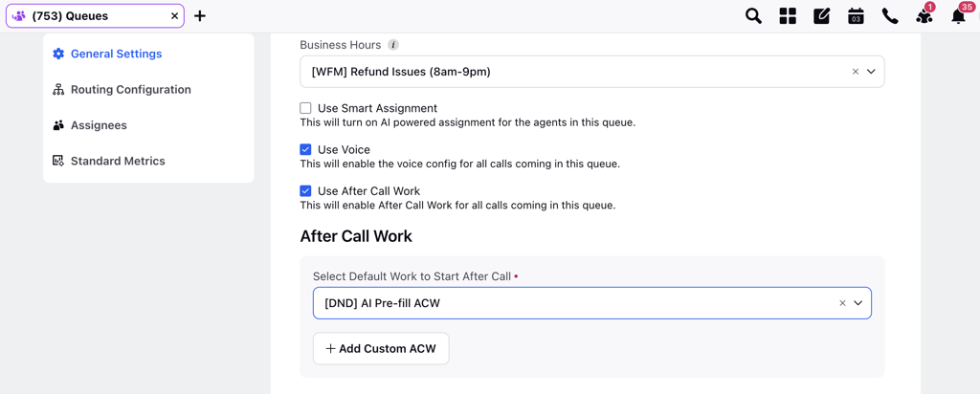Click the Business Hours info icon
This screenshot has width=980, height=394.
[x=393, y=45]
